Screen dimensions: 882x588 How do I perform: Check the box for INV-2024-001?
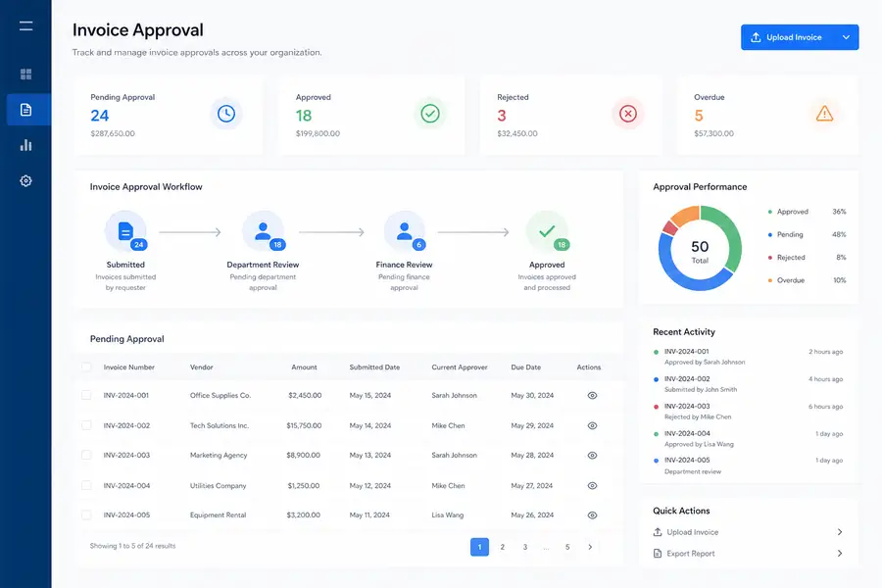pyautogui.click(x=86, y=395)
